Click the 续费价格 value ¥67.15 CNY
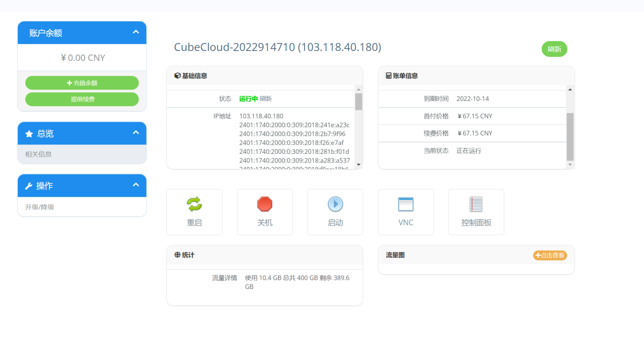 click(x=475, y=133)
